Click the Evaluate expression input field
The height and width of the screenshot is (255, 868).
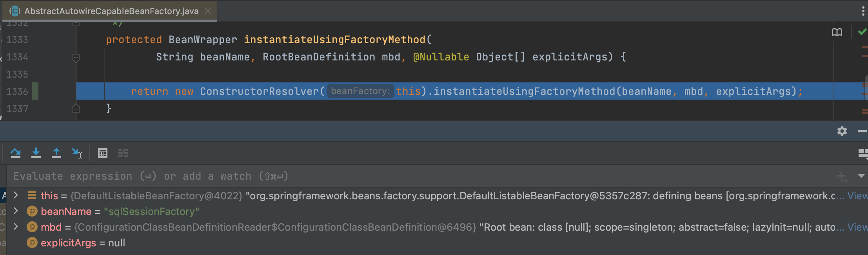(x=392, y=176)
